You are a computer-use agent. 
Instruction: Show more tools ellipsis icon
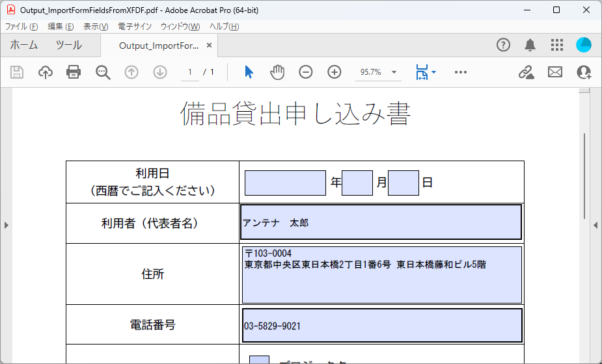[x=460, y=72]
